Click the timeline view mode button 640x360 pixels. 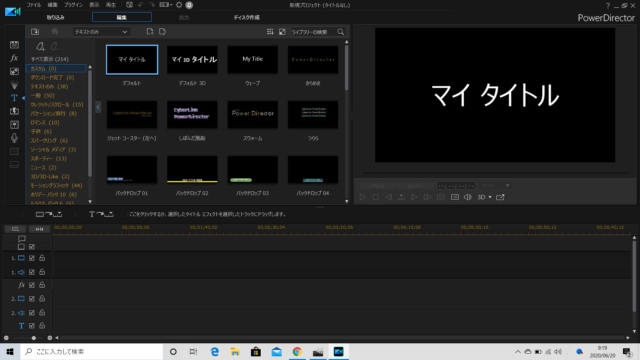click(16, 229)
